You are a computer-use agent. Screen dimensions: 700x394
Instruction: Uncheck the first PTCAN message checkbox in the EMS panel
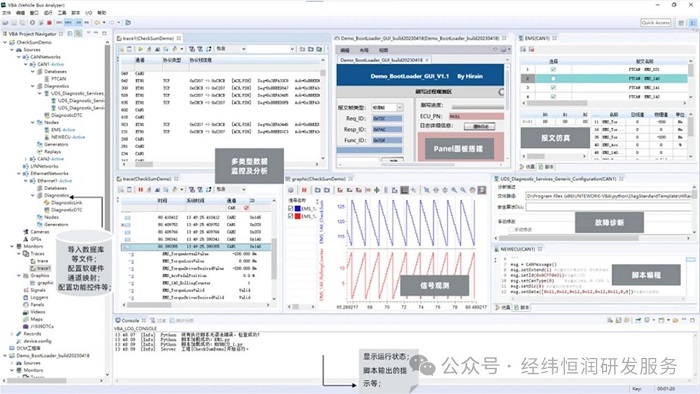(x=553, y=70)
